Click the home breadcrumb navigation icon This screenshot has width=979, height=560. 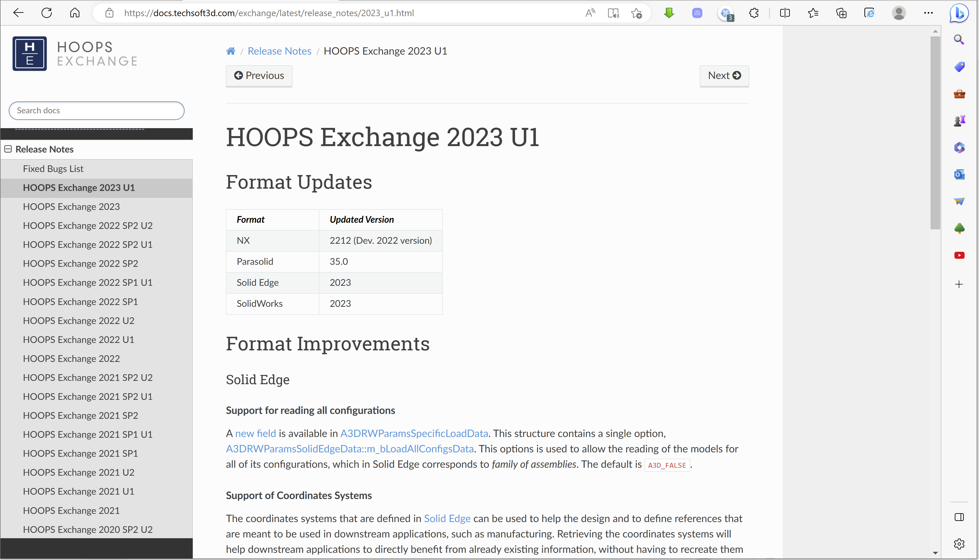[x=231, y=50]
